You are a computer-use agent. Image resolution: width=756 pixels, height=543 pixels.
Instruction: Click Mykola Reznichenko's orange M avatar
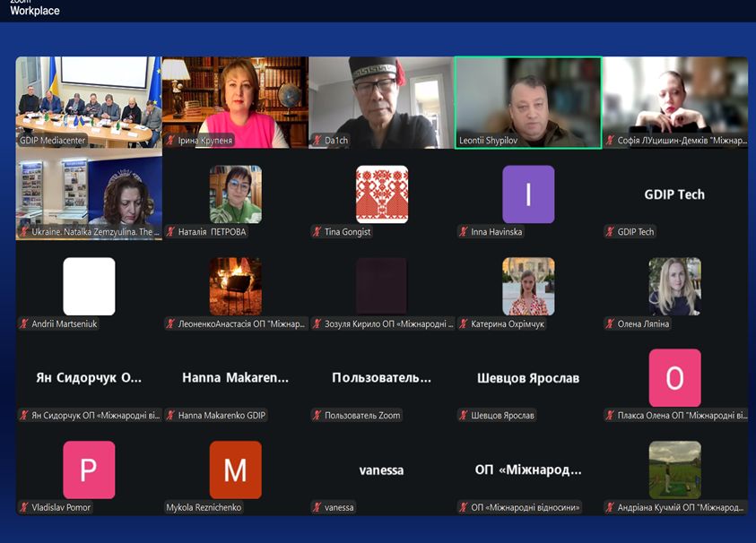(235, 470)
